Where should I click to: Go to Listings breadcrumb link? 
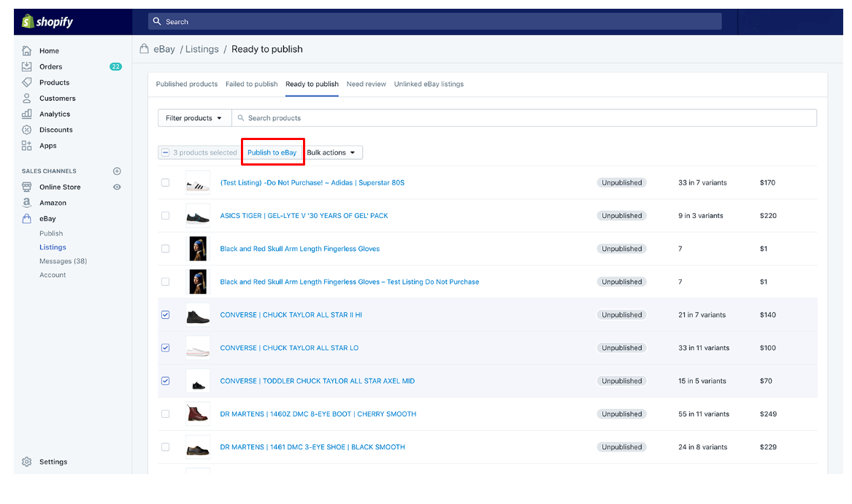202,49
